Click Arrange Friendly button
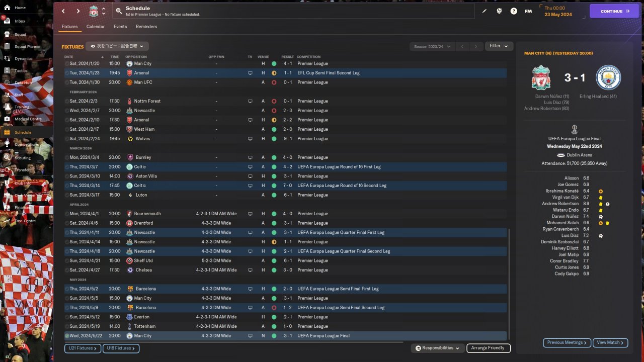The width and height of the screenshot is (644, 362). point(489,348)
